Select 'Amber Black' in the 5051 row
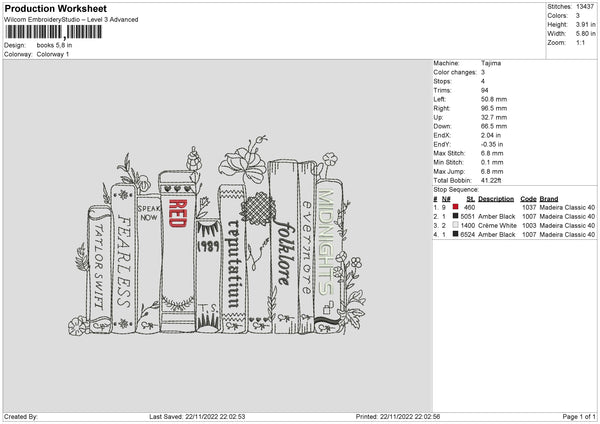Screen dimensions: 600x424 click(497, 217)
